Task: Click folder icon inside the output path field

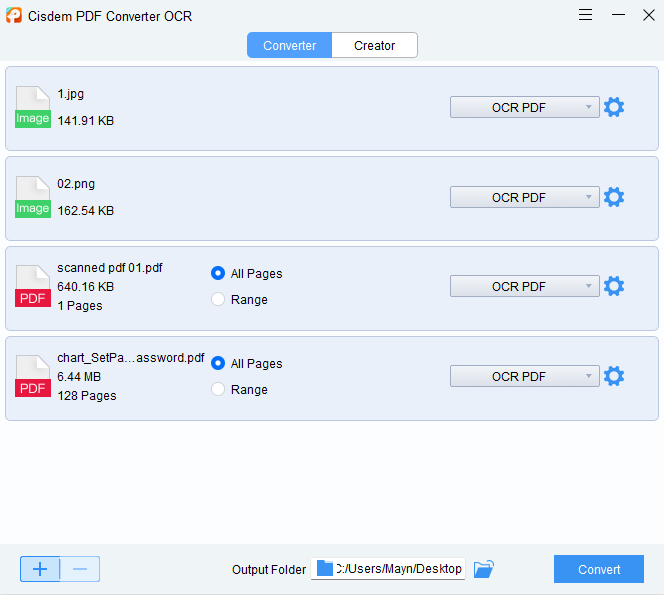Action: 325,568
